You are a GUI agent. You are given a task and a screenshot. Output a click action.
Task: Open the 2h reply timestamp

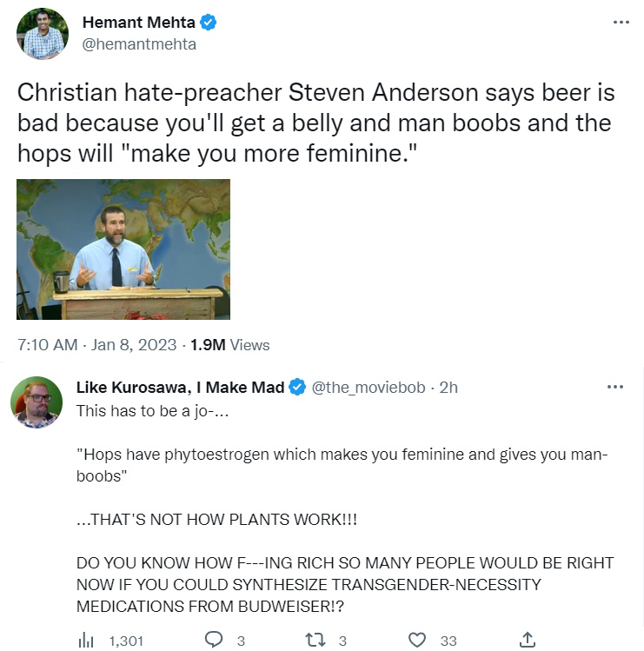pyautogui.click(x=448, y=388)
